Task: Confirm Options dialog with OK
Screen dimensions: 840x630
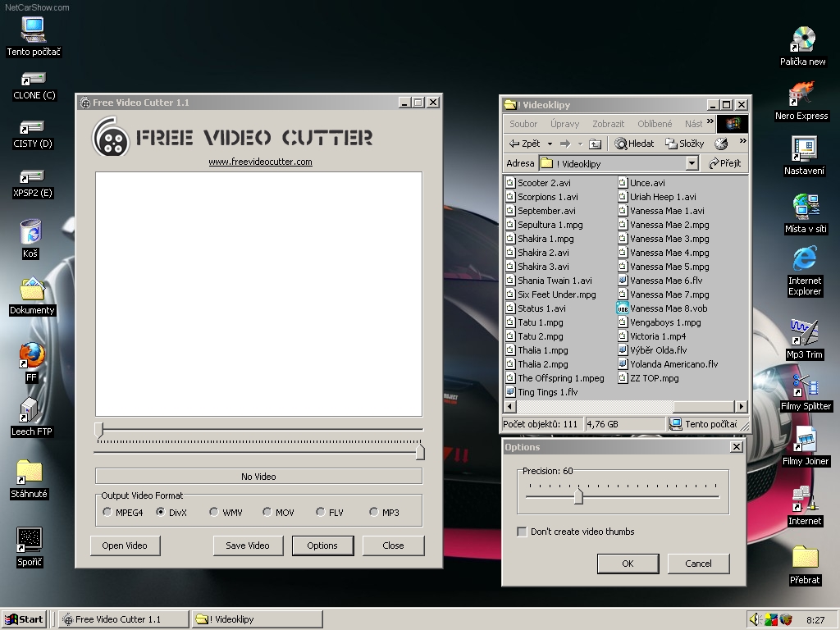Action: click(x=628, y=564)
